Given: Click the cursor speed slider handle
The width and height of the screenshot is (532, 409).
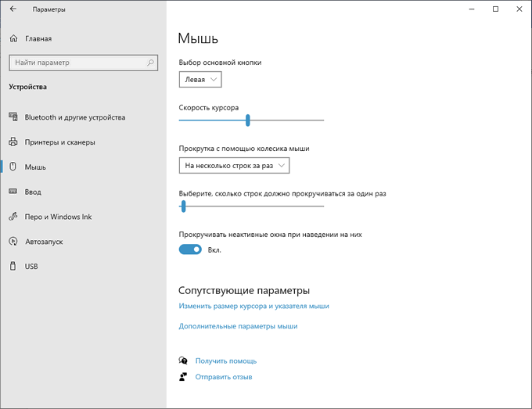Looking at the screenshot, I should coord(247,120).
